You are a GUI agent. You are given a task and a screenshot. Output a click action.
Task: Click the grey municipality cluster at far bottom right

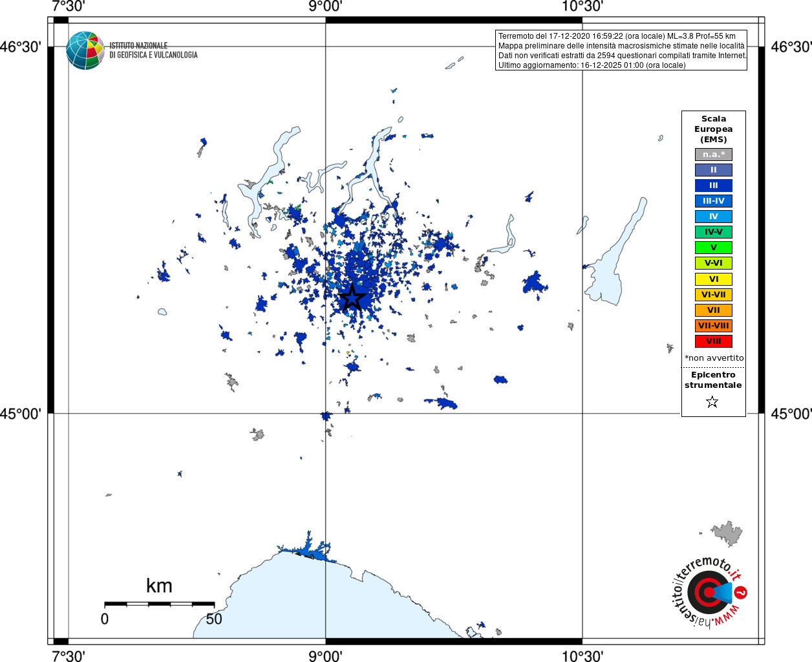[x=728, y=534]
